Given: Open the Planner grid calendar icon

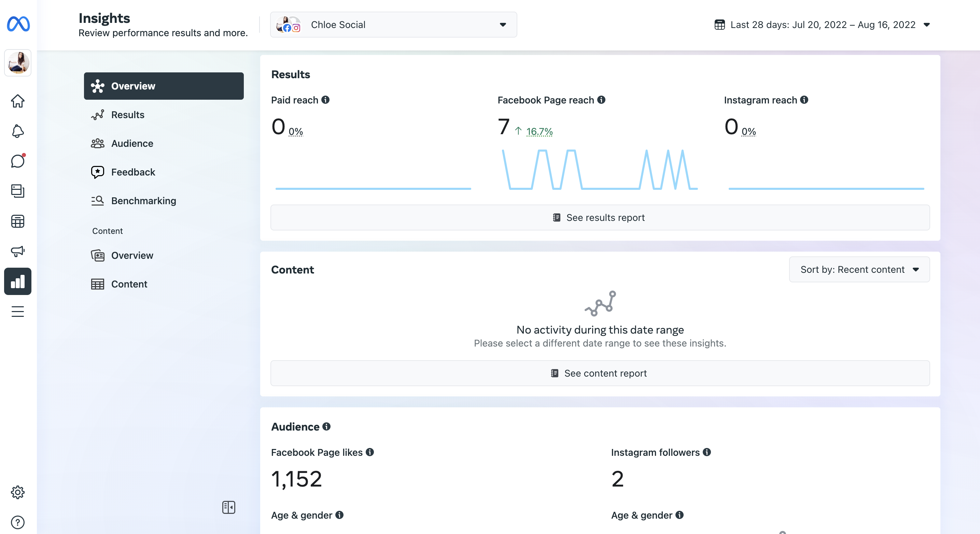Looking at the screenshot, I should (x=17, y=221).
